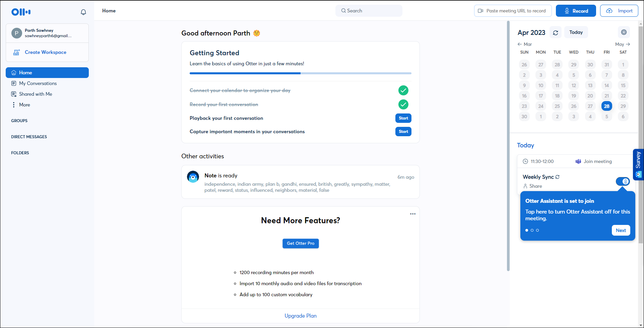Select April 28 on the calendar
Screen dimensions: 644x328
(x=607, y=106)
